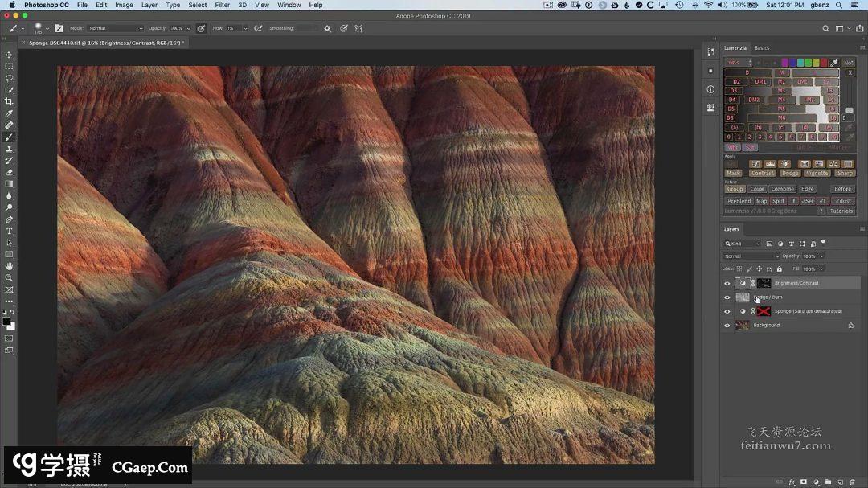Open the layer blend mode dropdown

pyautogui.click(x=751, y=256)
